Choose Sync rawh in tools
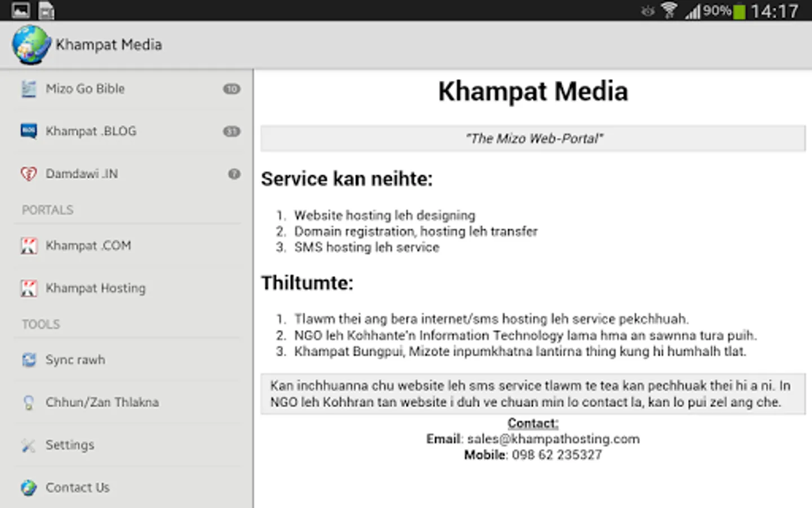The height and width of the screenshot is (508, 812). 127,360
